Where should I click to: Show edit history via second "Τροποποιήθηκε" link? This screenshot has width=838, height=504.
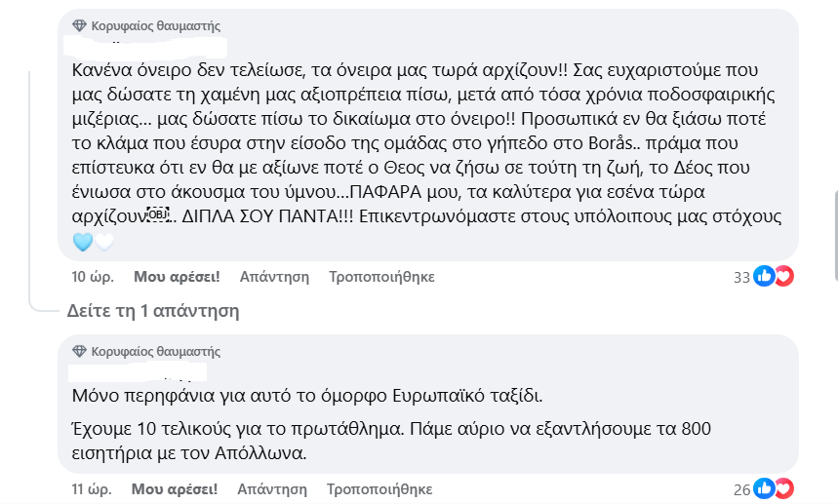click(x=379, y=489)
